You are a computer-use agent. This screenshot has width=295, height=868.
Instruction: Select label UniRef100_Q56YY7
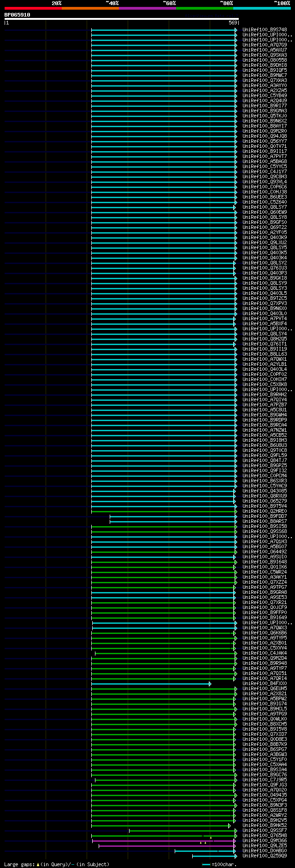(265, 141)
